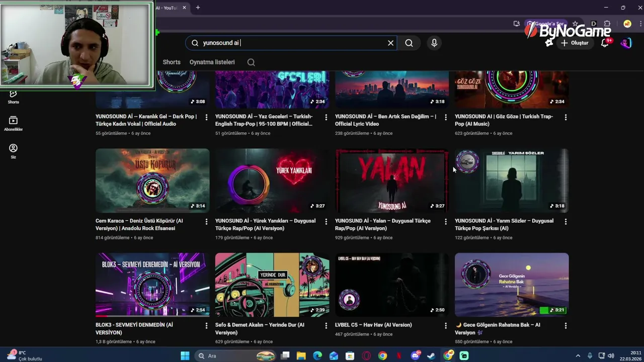Start voice search with the microphone icon
644x362 pixels.
point(434,43)
